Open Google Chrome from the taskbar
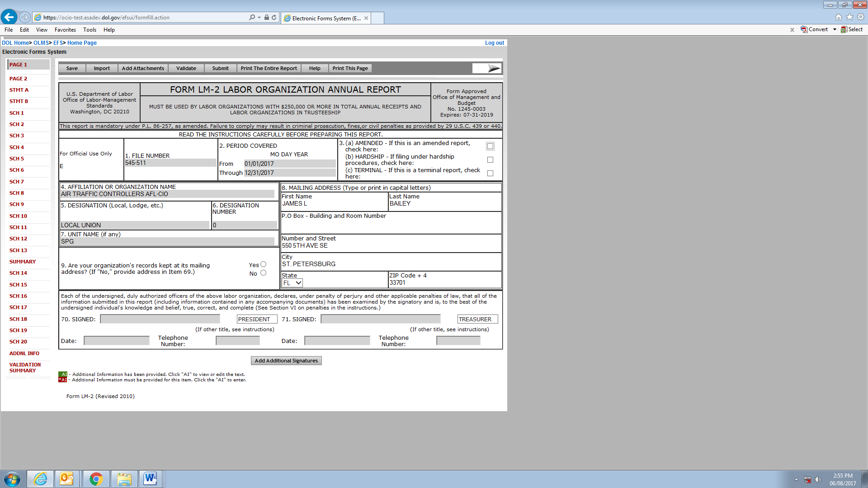 coord(96,479)
